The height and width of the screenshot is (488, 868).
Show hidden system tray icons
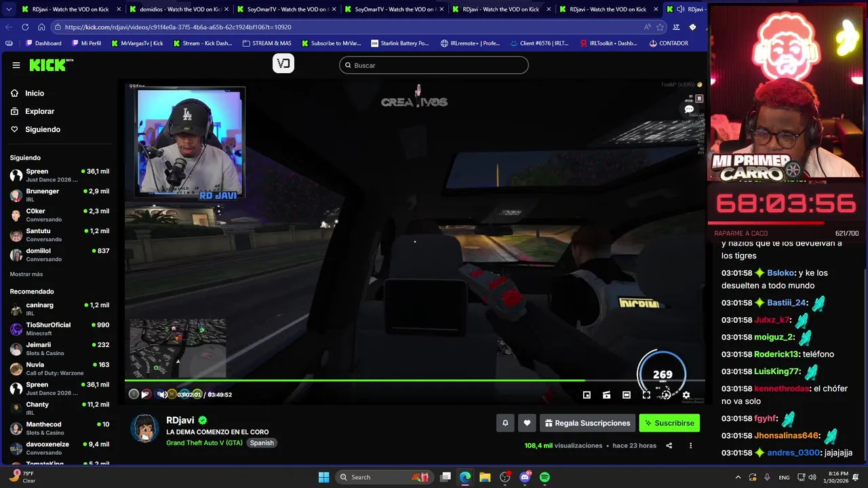(738, 477)
